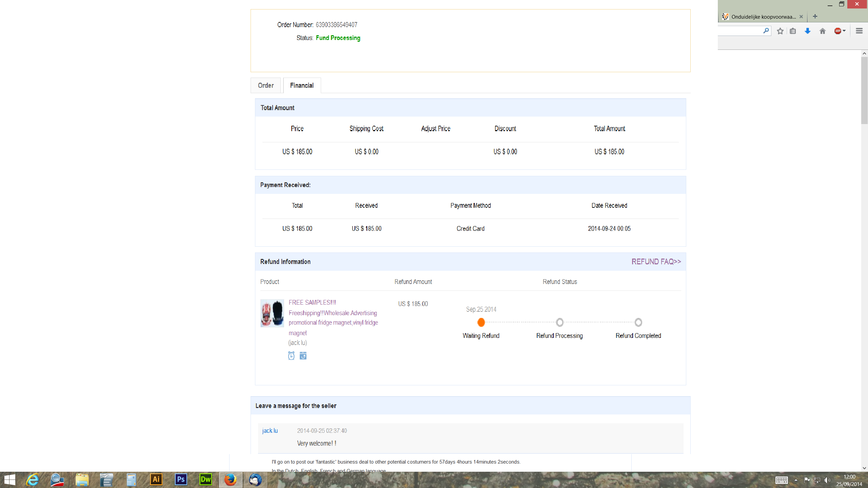The width and height of the screenshot is (868, 488).
Task: Open the FREE SAMPLES product link
Action: tap(312, 302)
